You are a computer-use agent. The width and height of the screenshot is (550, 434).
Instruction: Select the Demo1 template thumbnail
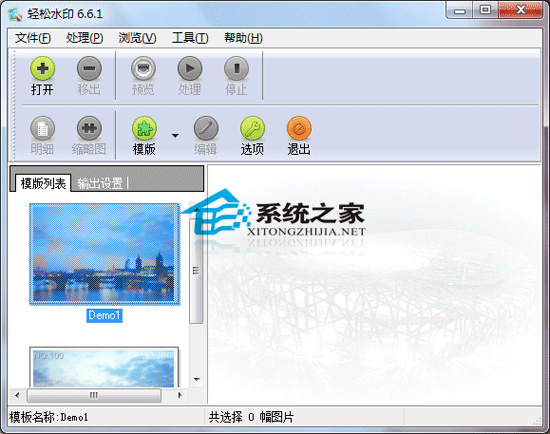[105, 254]
